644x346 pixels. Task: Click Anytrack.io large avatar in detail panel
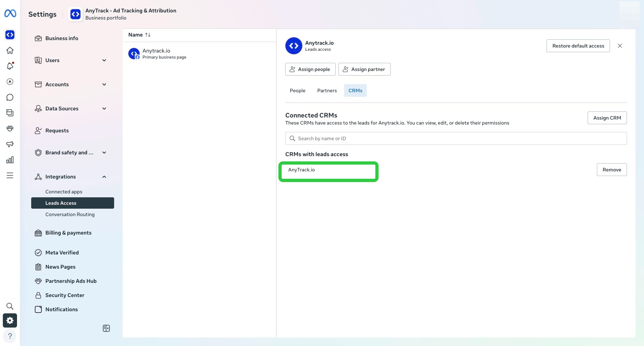point(294,46)
